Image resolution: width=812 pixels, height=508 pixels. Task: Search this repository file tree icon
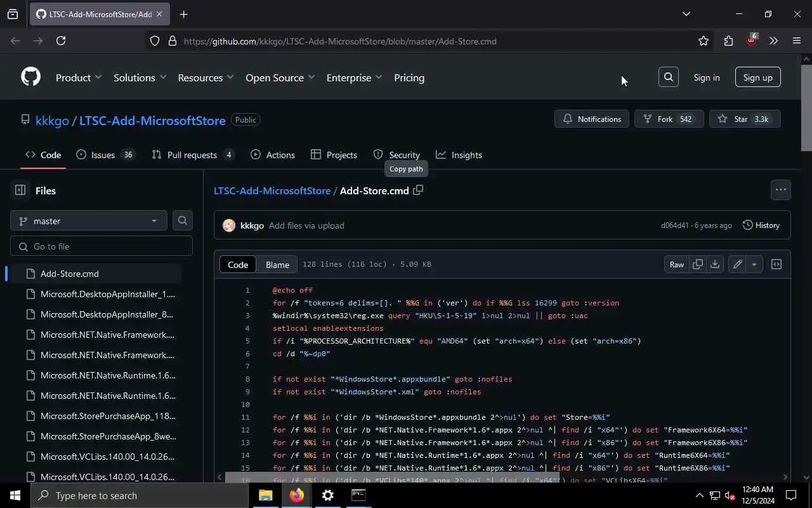pyautogui.click(x=182, y=220)
